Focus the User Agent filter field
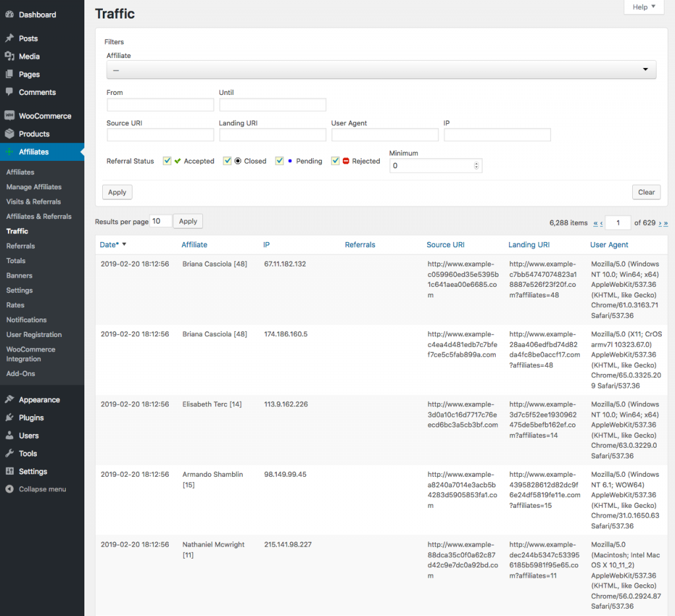The image size is (675, 616). pyautogui.click(x=385, y=135)
